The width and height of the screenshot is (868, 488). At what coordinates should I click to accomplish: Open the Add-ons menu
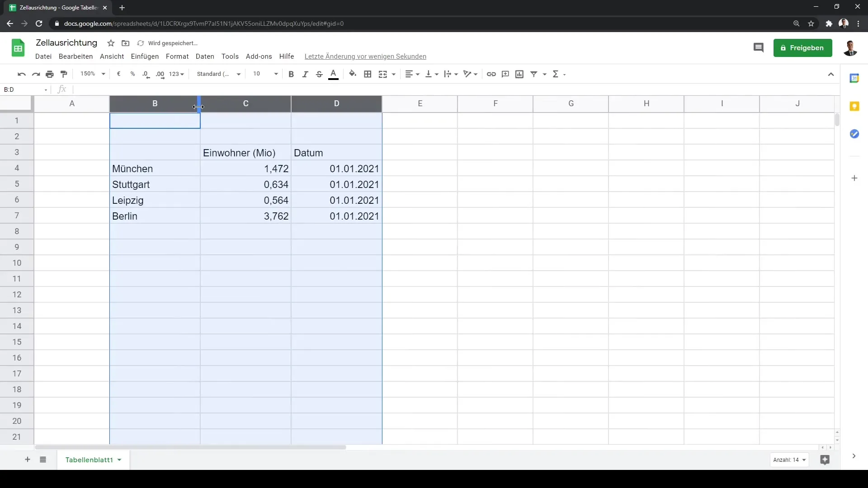[259, 56]
